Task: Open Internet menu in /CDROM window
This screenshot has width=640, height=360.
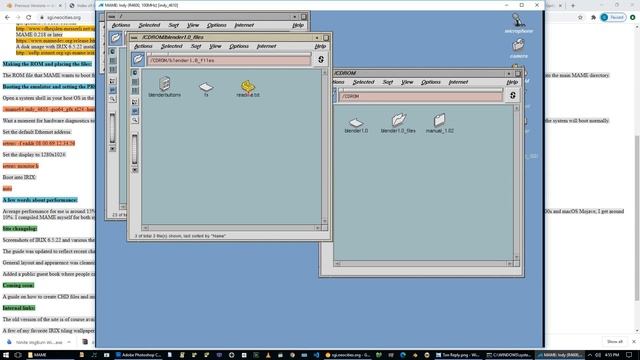Action: [458, 82]
